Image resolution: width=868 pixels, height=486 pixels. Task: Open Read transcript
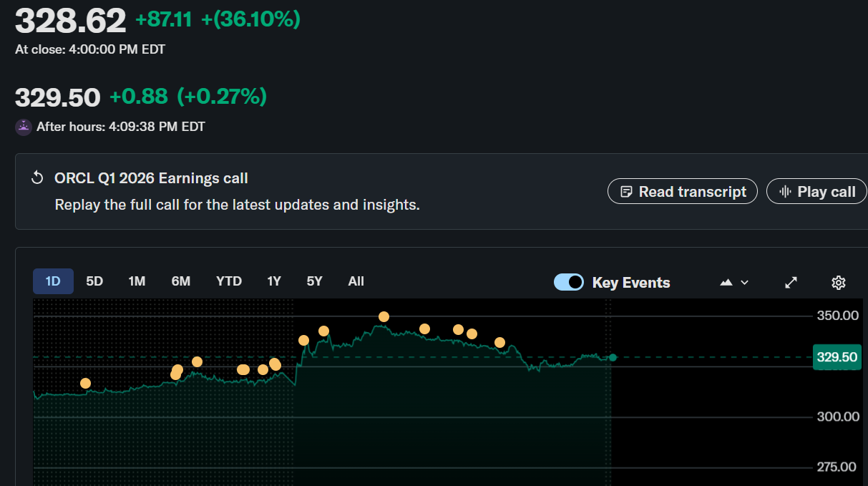(683, 191)
